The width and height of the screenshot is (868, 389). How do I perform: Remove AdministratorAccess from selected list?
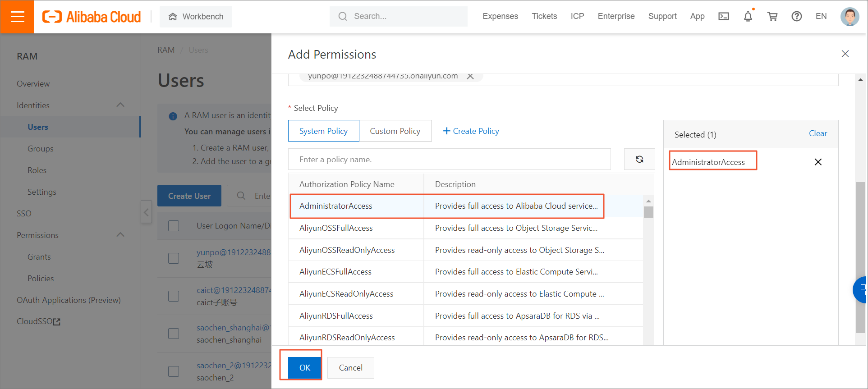tap(818, 162)
